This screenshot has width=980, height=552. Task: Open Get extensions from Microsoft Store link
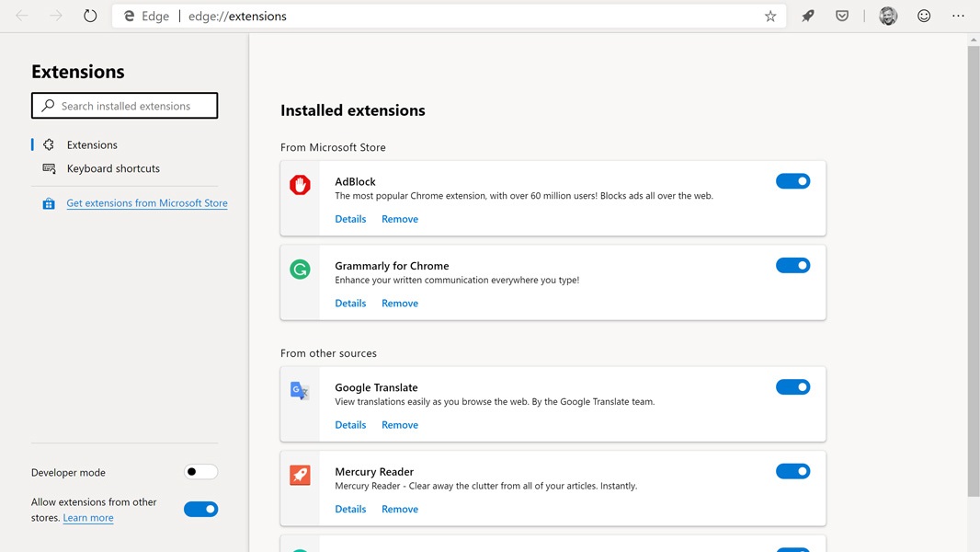tap(146, 203)
